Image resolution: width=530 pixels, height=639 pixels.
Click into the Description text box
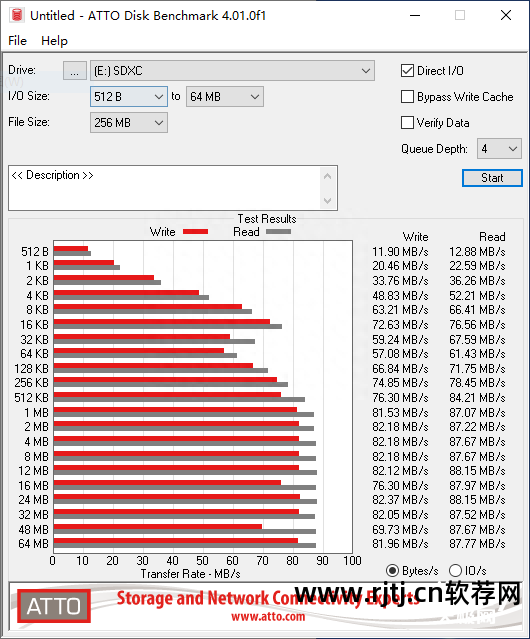tap(165, 188)
